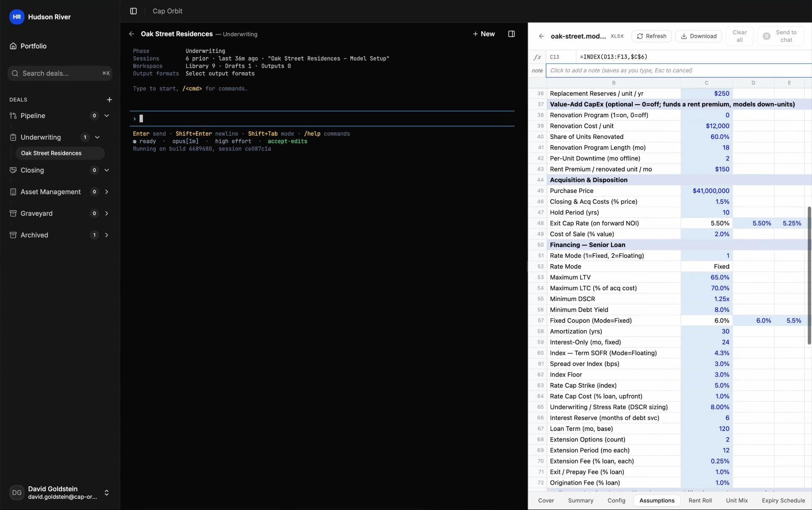Click the C13 cell reference box
The width and height of the screenshot is (812, 510).
(x=560, y=57)
